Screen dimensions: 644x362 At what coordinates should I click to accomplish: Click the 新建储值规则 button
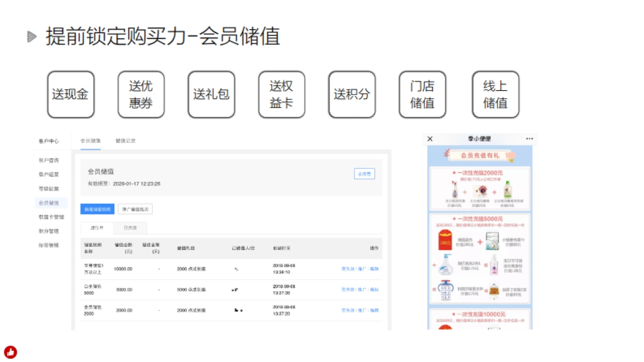(x=99, y=209)
